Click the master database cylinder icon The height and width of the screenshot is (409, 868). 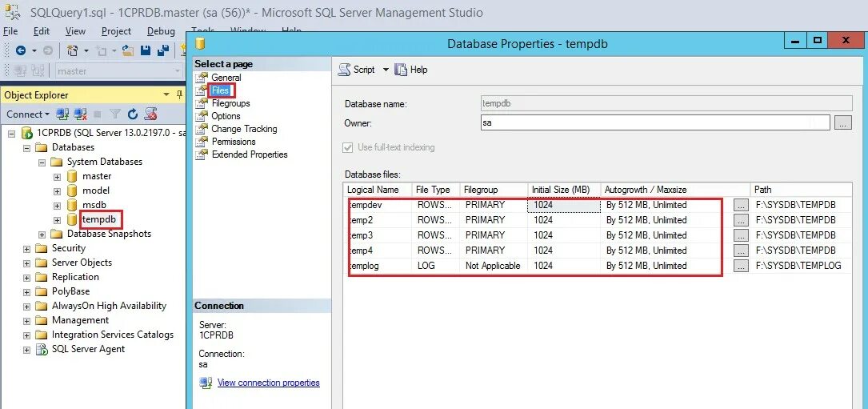pyautogui.click(x=72, y=176)
